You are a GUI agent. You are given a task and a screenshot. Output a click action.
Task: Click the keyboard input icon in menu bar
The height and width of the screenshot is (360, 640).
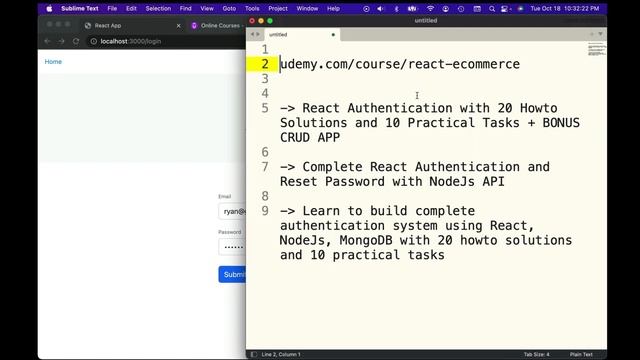477,9
